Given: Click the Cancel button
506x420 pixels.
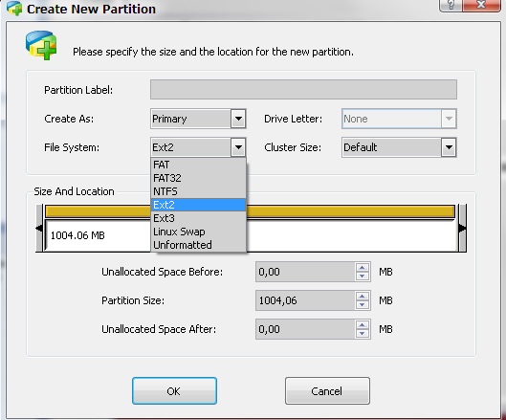Looking at the screenshot, I should [x=327, y=391].
